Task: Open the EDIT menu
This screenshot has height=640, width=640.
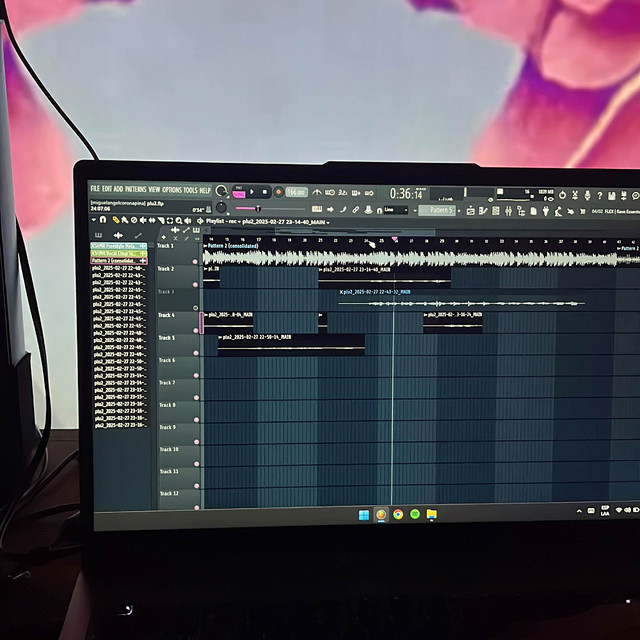Action: 107,189
